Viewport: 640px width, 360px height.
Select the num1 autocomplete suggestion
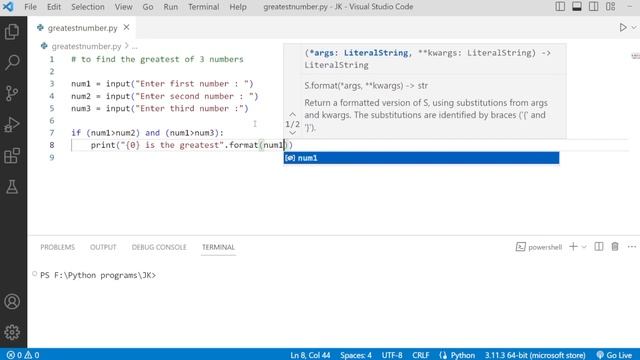[x=421, y=158]
